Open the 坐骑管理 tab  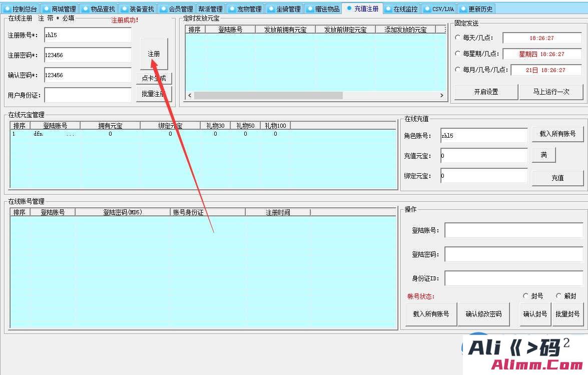tap(284, 9)
